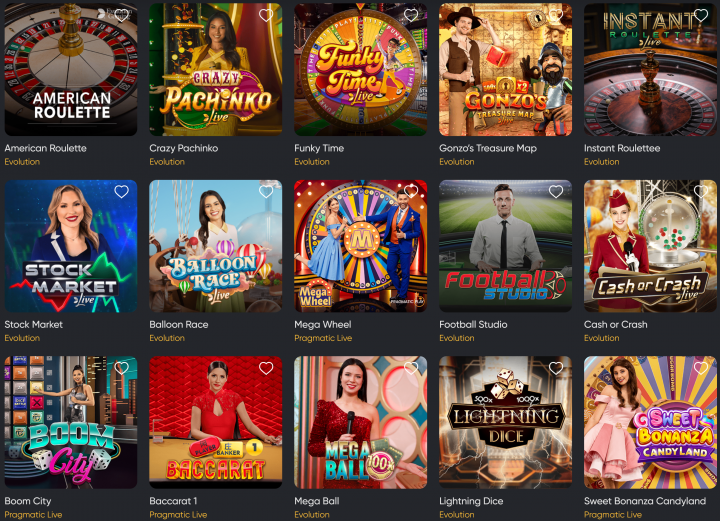Image resolution: width=720 pixels, height=521 pixels.
Task: Click Pragmatic Live provider under Baccarat 1
Action: tap(178, 515)
